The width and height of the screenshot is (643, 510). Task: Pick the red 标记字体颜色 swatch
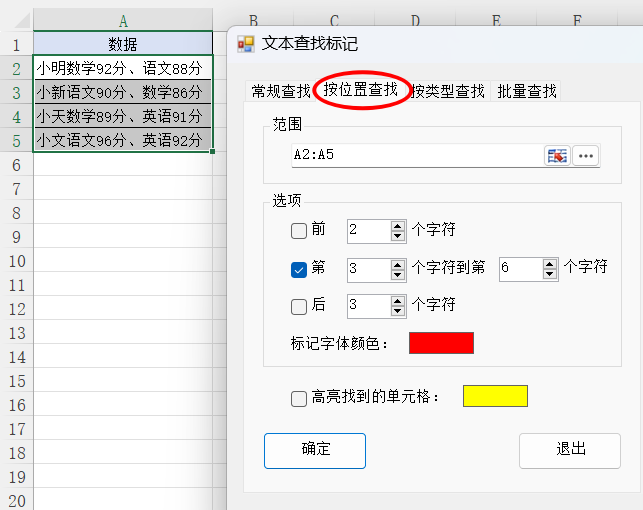click(441, 343)
